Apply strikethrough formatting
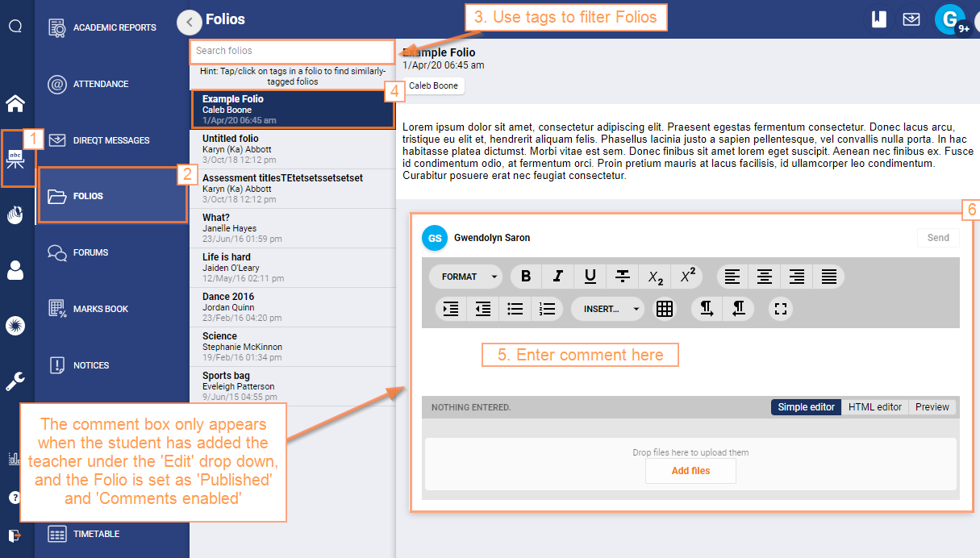This screenshot has height=558, width=980. pyautogui.click(x=622, y=276)
